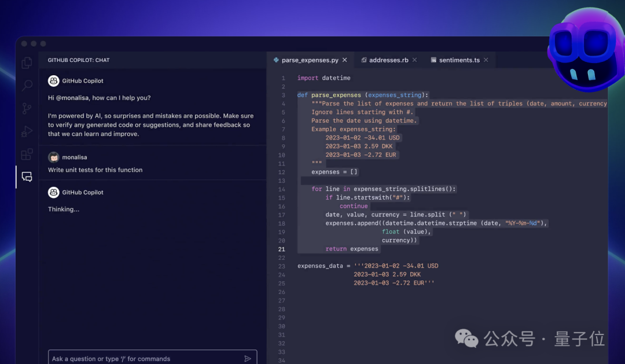
Task: Close the parse_expenses.py tab
Action: (345, 60)
